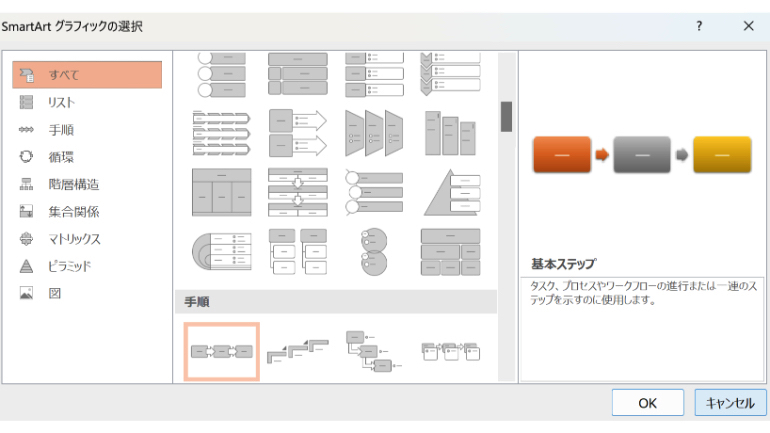The width and height of the screenshot is (770, 433).
Task: Select the highlighted 基本ステップ process layout
Action: 221,352
